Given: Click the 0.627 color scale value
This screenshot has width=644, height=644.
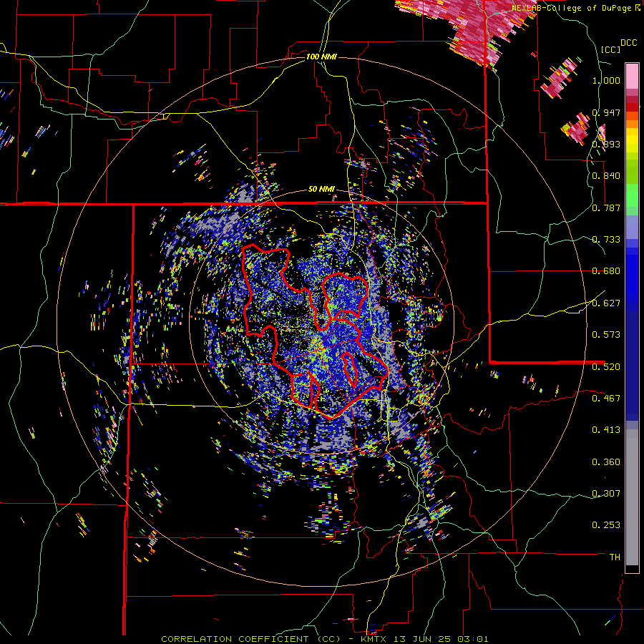Looking at the screenshot, I should pyautogui.click(x=606, y=303).
